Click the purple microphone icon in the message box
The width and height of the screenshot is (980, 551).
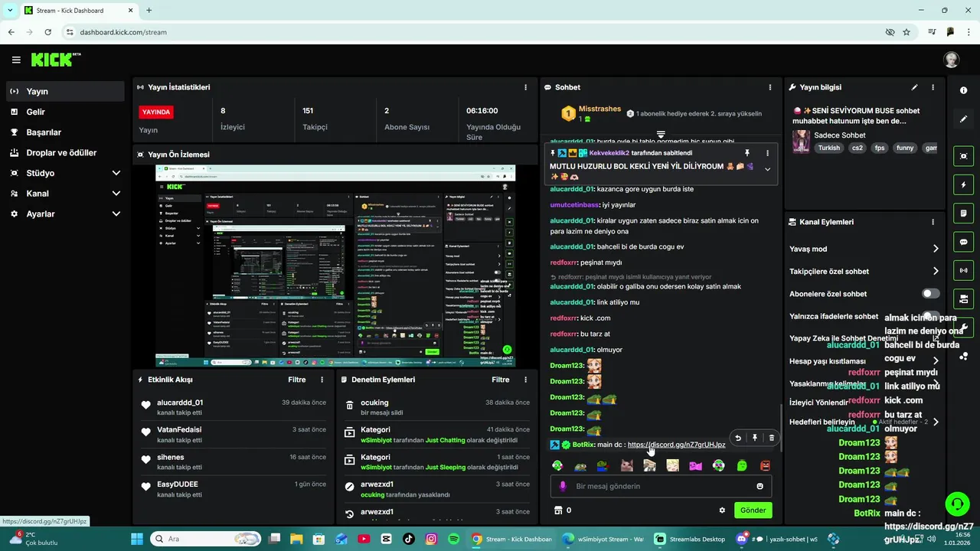563,486
